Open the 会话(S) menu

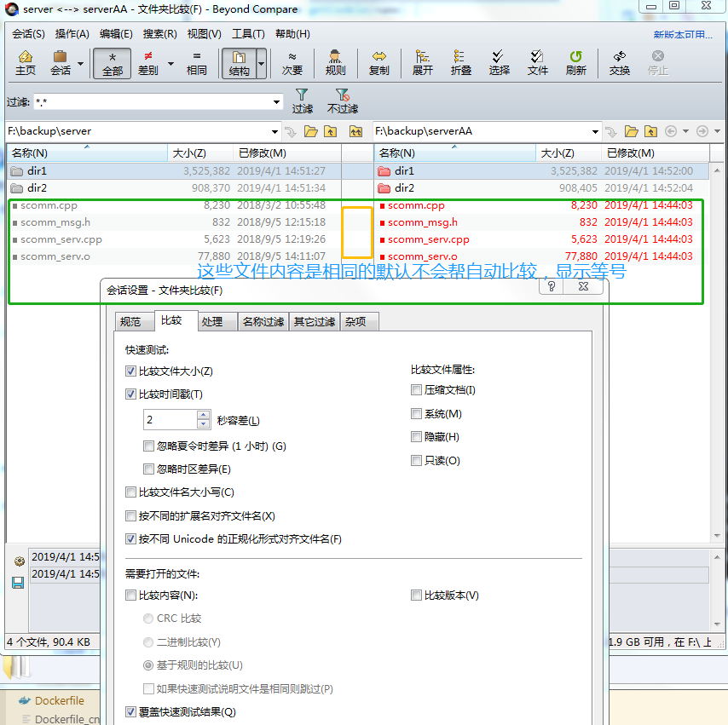click(28, 34)
